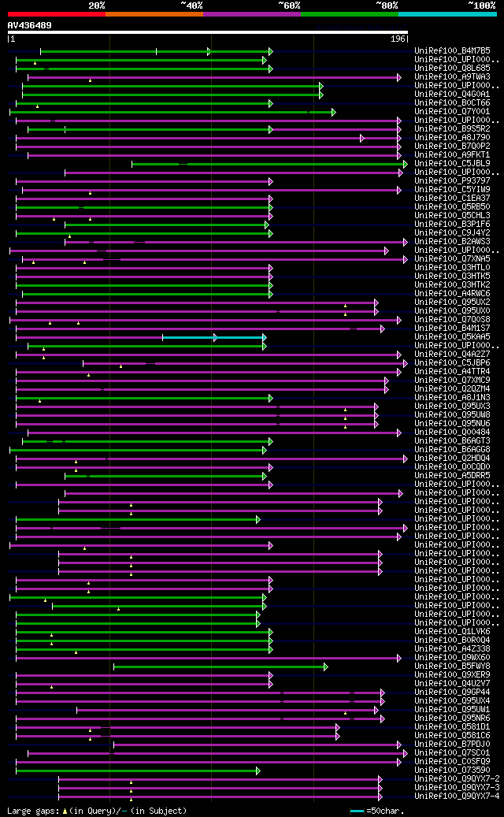The width and height of the screenshot is (504, 817).
Task: Select hit UniRef100_Q9GP44
Action: [x=452, y=692]
